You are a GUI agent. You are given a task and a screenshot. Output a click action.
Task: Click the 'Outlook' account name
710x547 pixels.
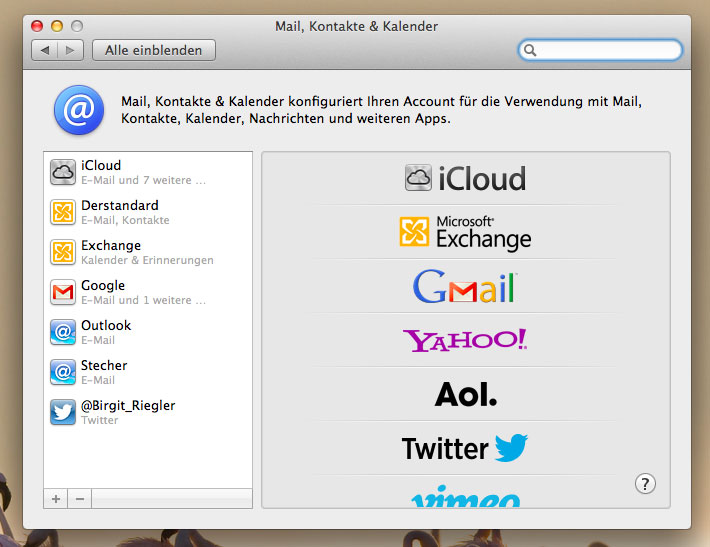coord(106,325)
